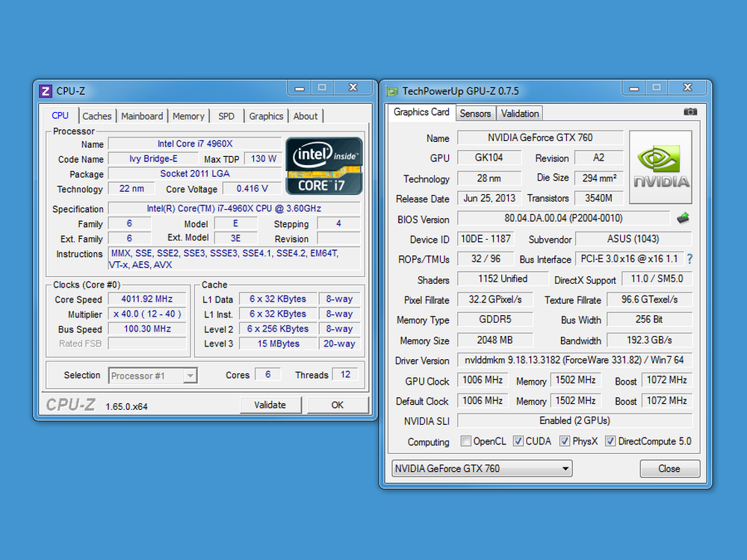Toggle the DirectCompute 5.0 checkbox
The height and width of the screenshot is (560, 747).
pyautogui.click(x=610, y=441)
